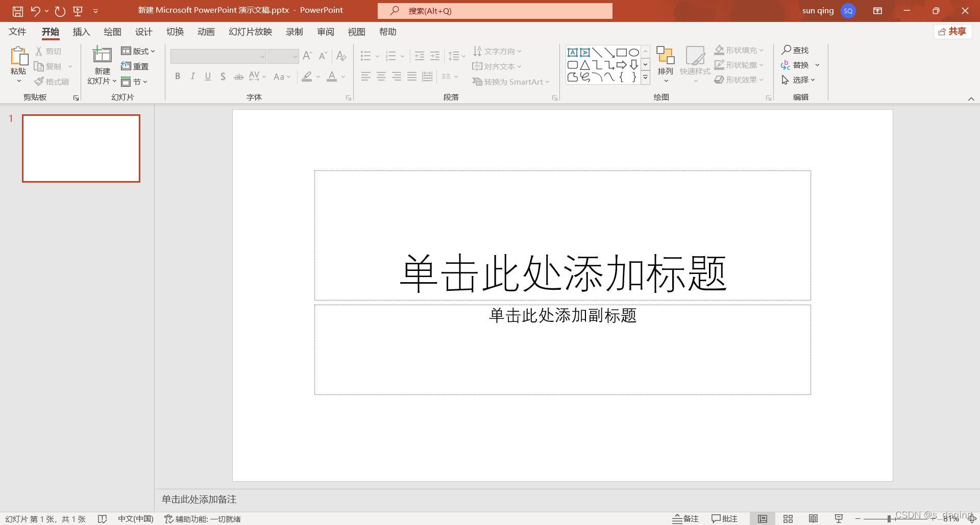Screen dimensions: 980x525
Task: Click the center alignment icon
Action: click(381, 76)
